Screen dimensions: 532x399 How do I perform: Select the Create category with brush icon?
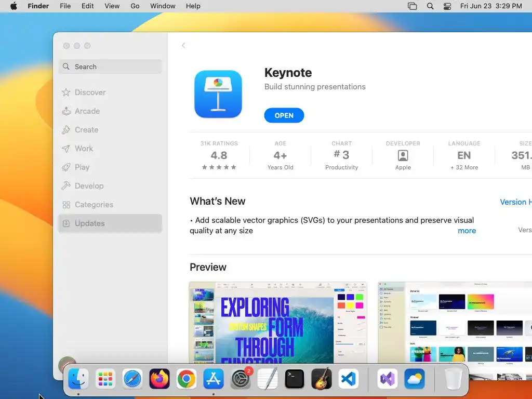[x=110, y=129]
